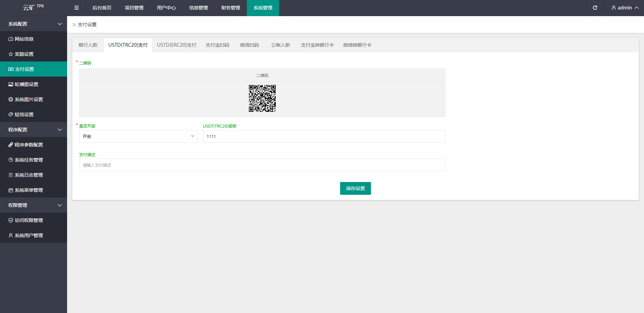
Task: Switch to the 银行入款 tab
Action: click(x=88, y=45)
